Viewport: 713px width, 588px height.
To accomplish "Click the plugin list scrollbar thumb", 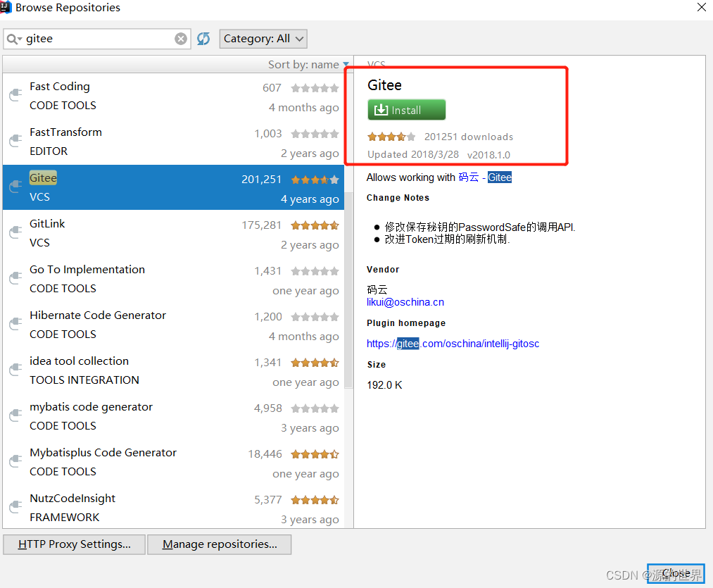I will pyautogui.click(x=349, y=290).
